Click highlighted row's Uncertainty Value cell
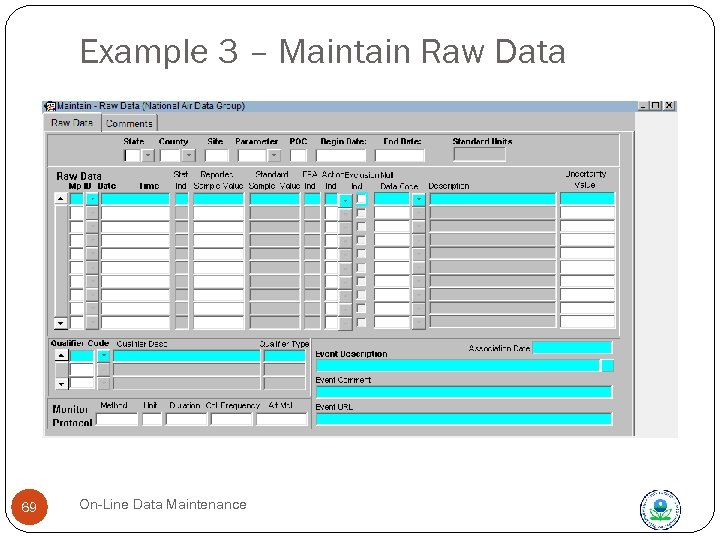 (x=587, y=199)
